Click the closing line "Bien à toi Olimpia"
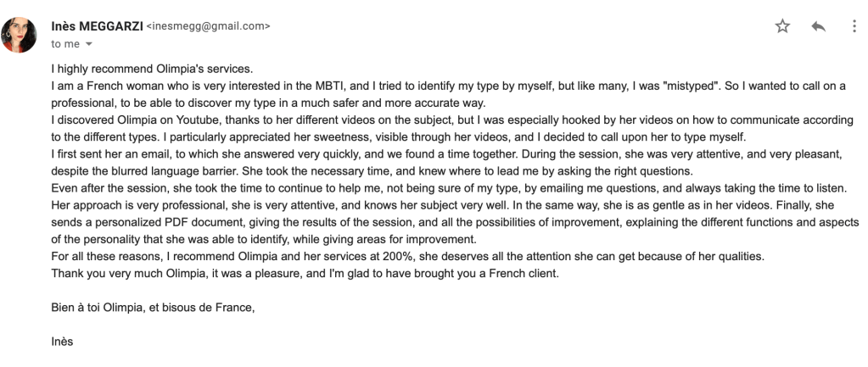 [x=153, y=308]
